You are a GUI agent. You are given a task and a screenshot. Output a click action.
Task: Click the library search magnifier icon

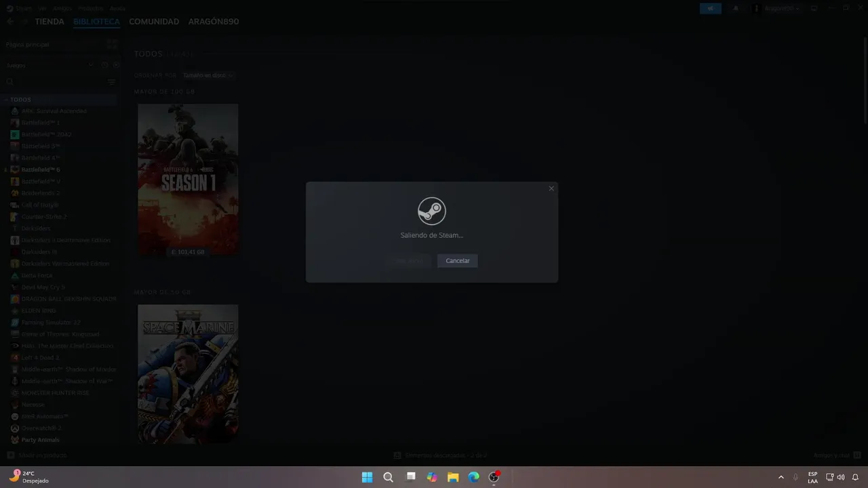click(10, 82)
